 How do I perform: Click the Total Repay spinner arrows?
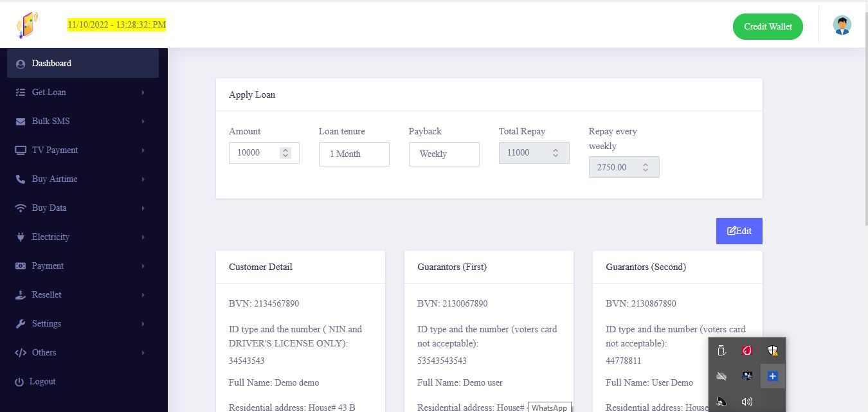(x=556, y=153)
